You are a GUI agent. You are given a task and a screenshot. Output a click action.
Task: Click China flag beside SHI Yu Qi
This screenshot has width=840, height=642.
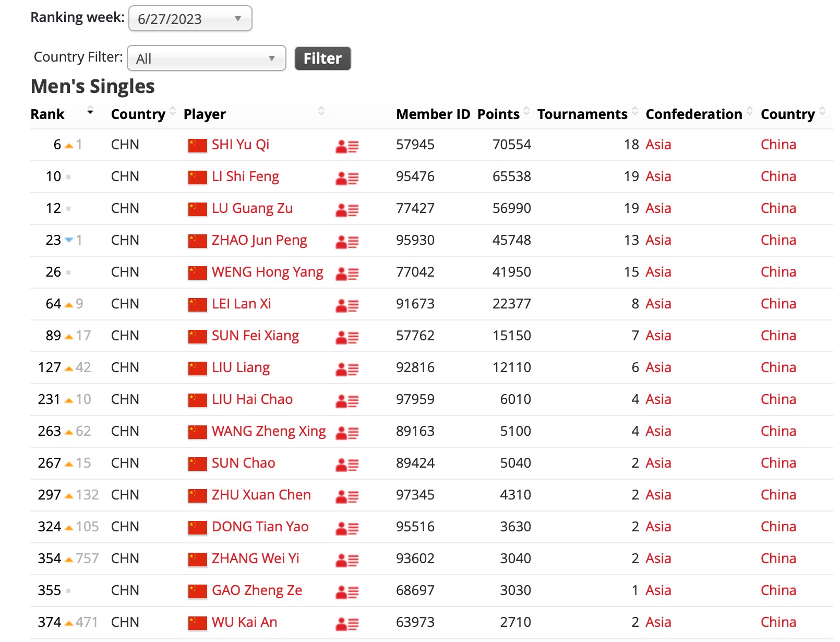[x=198, y=146]
